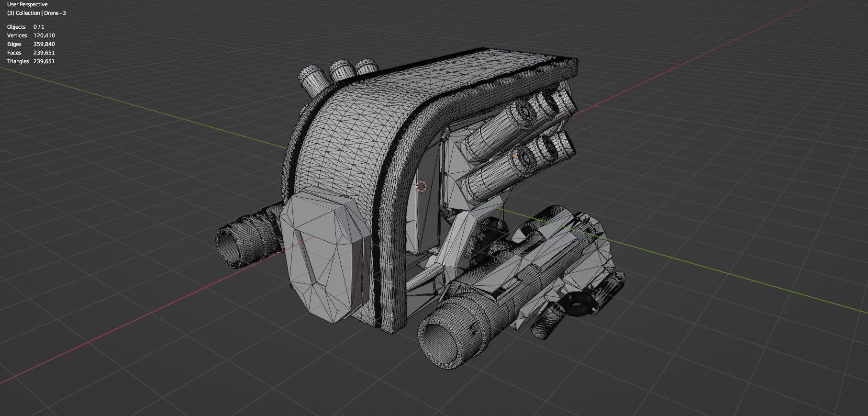Image resolution: width=868 pixels, height=416 pixels.
Task: Click the red-white 3D cursor in viewport
Action: [421, 186]
